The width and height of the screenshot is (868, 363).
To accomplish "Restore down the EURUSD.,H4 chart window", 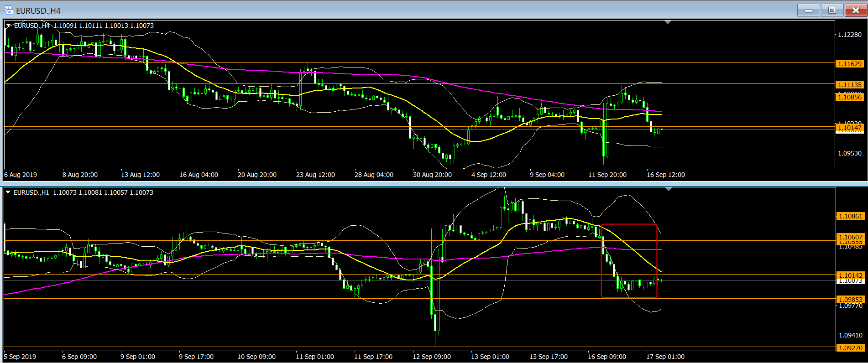I will (832, 10).
